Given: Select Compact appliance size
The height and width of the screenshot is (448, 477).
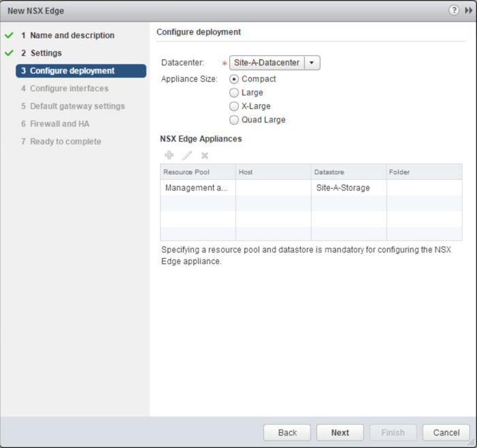Looking at the screenshot, I should pos(235,79).
